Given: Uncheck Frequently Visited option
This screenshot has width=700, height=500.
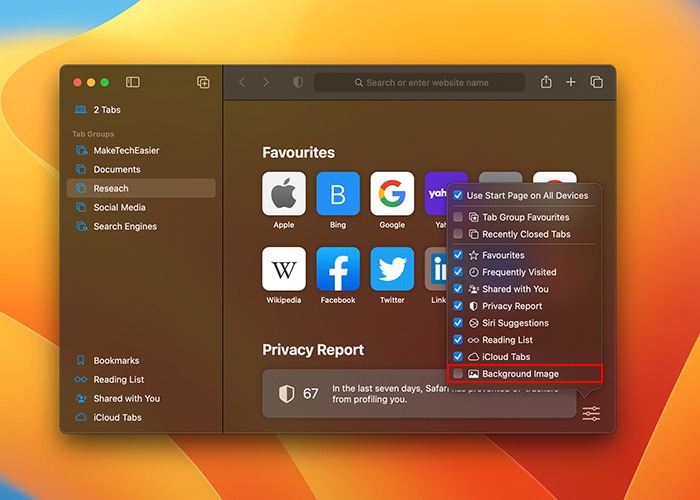Looking at the screenshot, I should point(458,272).
